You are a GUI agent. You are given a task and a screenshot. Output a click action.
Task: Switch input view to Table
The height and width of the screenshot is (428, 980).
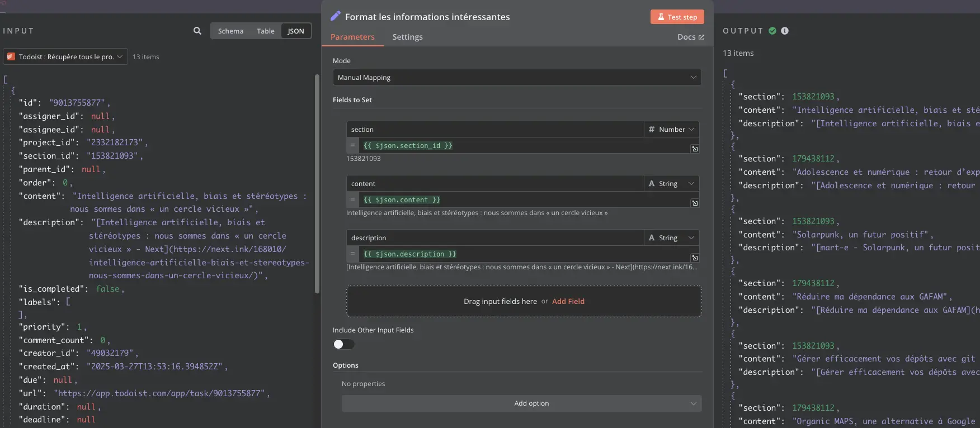pos(266,31)
